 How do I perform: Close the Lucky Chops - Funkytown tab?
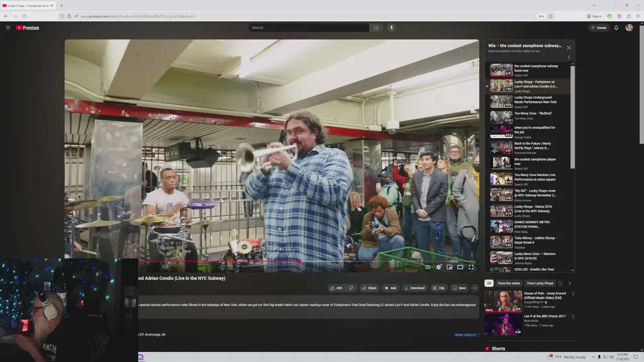tap(52, 6)
